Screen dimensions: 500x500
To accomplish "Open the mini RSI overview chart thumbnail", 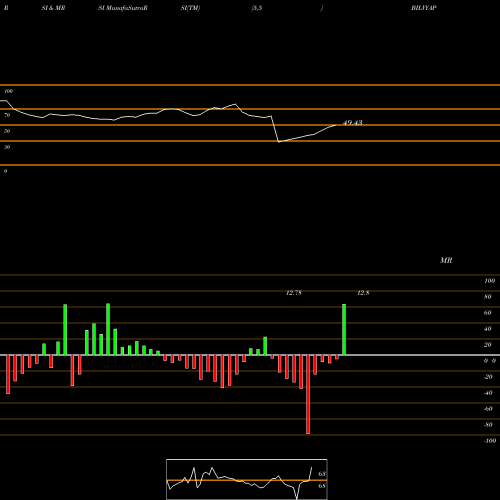I will pos(247,479).
